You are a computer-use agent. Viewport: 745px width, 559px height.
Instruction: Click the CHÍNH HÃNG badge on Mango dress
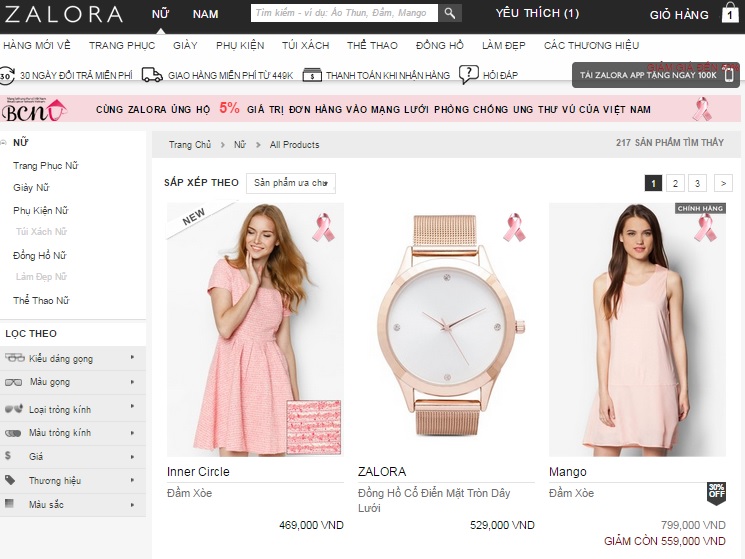pos(700,208)
